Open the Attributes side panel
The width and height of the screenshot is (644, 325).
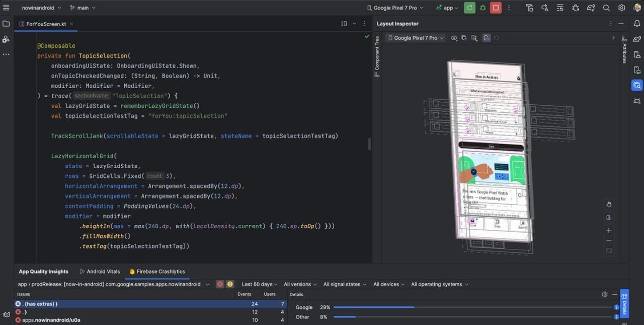pyautogui.click(x=624, y=49)
